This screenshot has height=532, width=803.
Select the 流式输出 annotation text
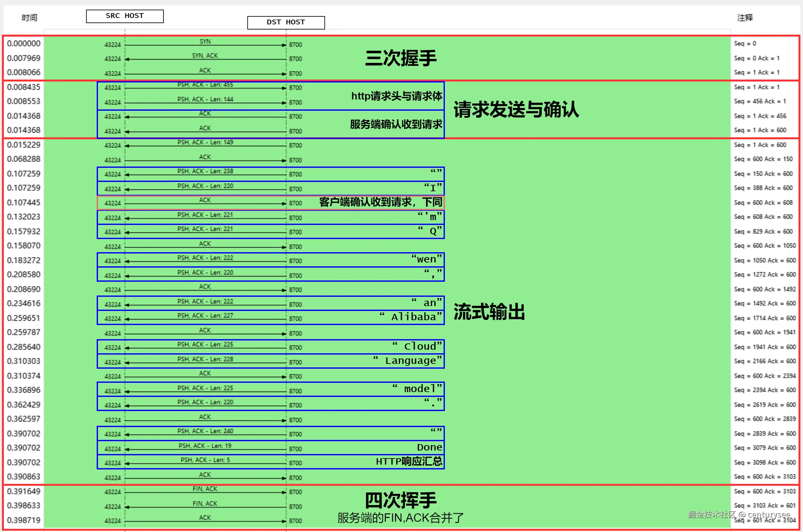click(489, 313)
